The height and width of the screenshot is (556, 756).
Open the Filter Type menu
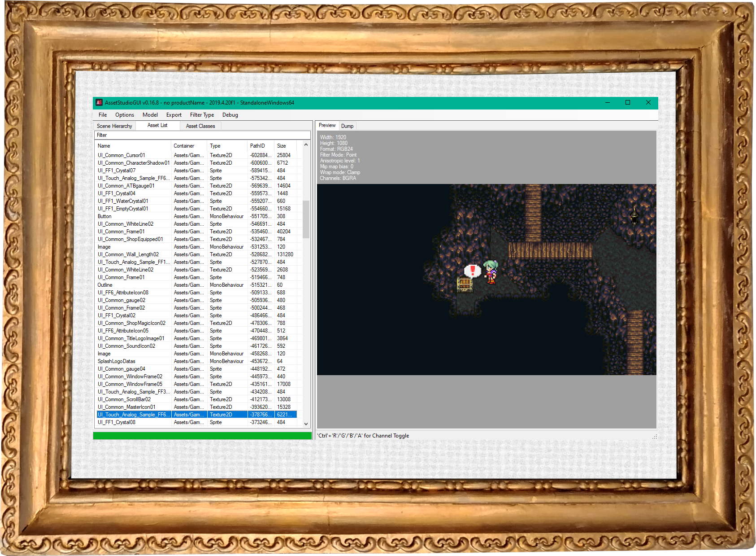(x=202, y=115)
